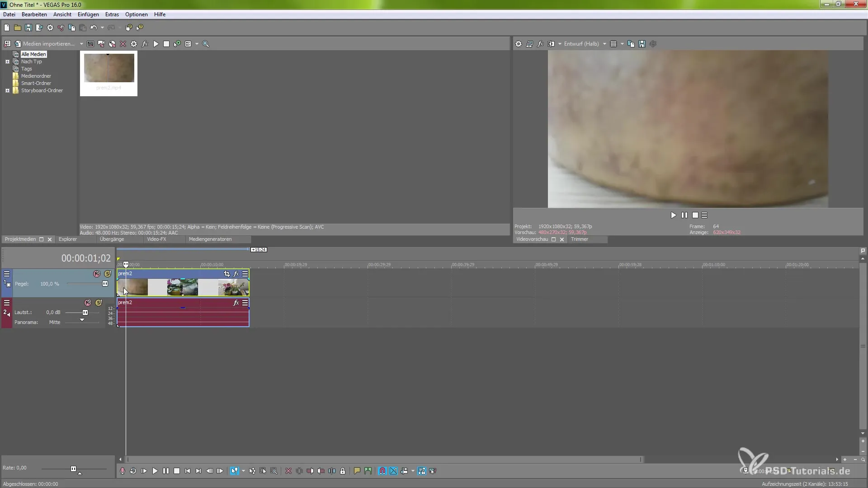Viewport: 868px width, 488px height.
Task: Cut selection with the scissors icon
Action: pos(61,28)
